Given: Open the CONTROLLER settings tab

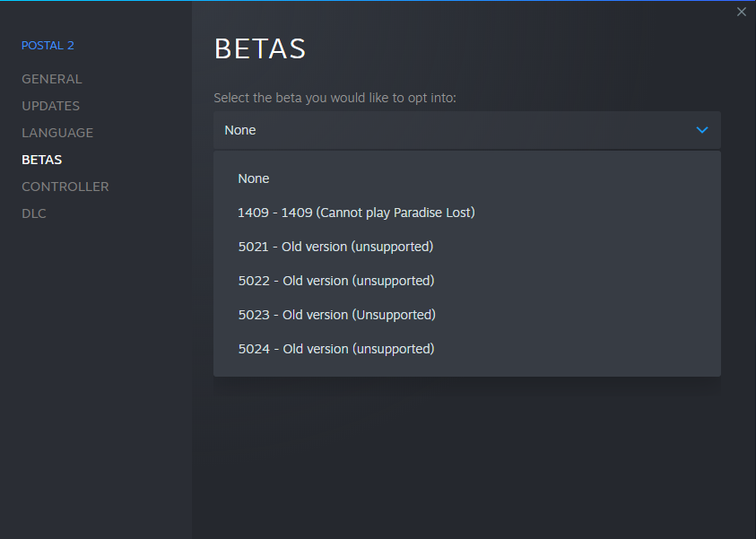Looking at the screenshot, I should tap(65, 187).
